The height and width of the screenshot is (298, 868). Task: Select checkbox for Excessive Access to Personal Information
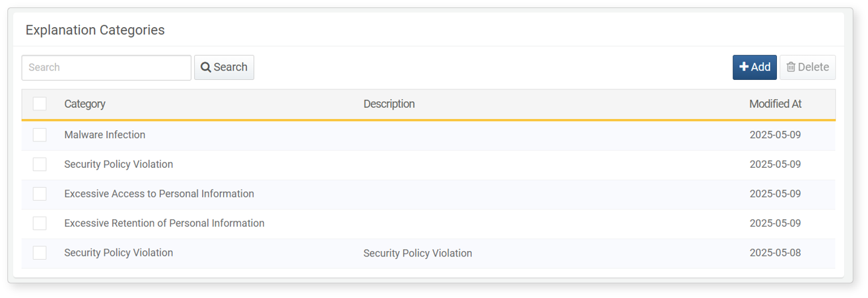(40, 194)
